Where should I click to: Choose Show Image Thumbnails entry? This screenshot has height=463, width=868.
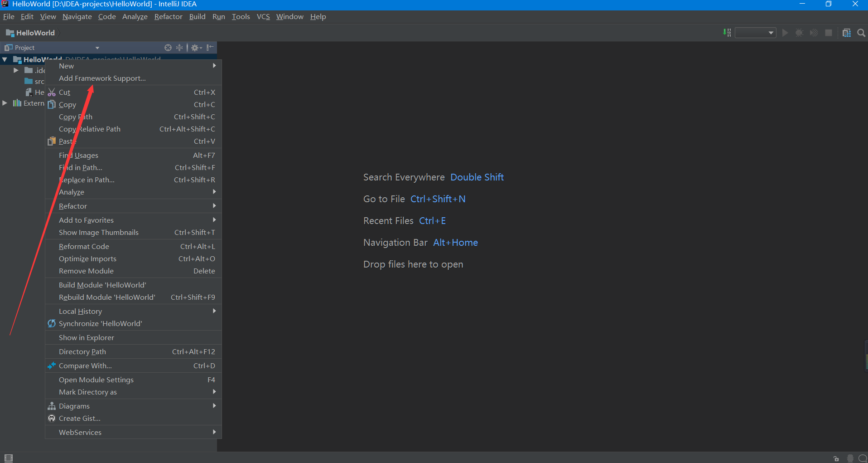(x=133, y=232)
